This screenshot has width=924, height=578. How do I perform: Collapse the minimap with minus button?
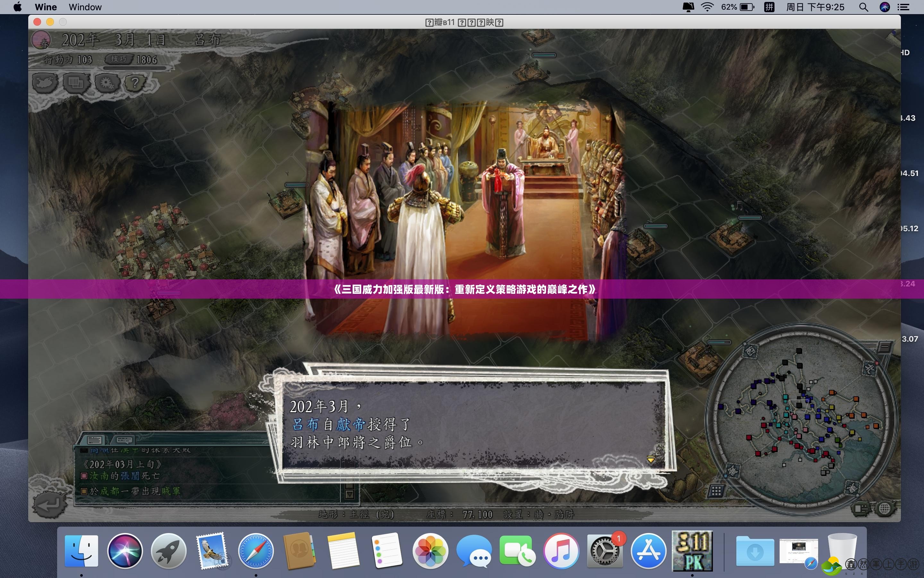pyautogui.click(x=884, y=347)
